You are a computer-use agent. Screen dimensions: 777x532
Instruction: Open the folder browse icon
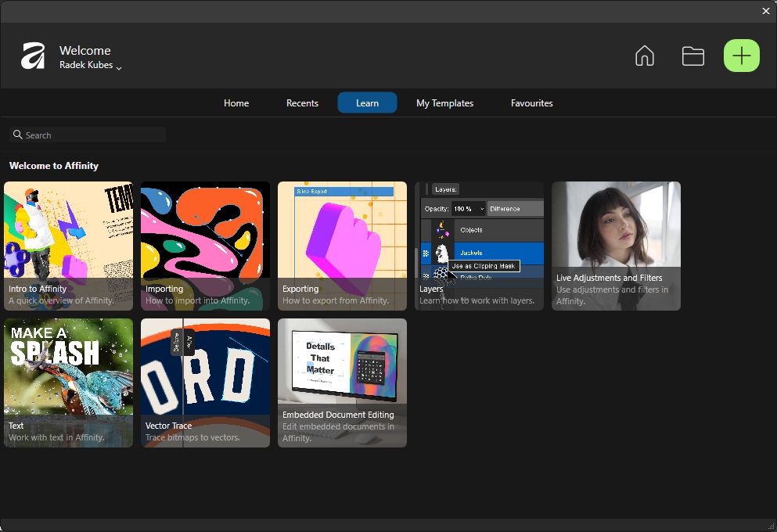692,56
